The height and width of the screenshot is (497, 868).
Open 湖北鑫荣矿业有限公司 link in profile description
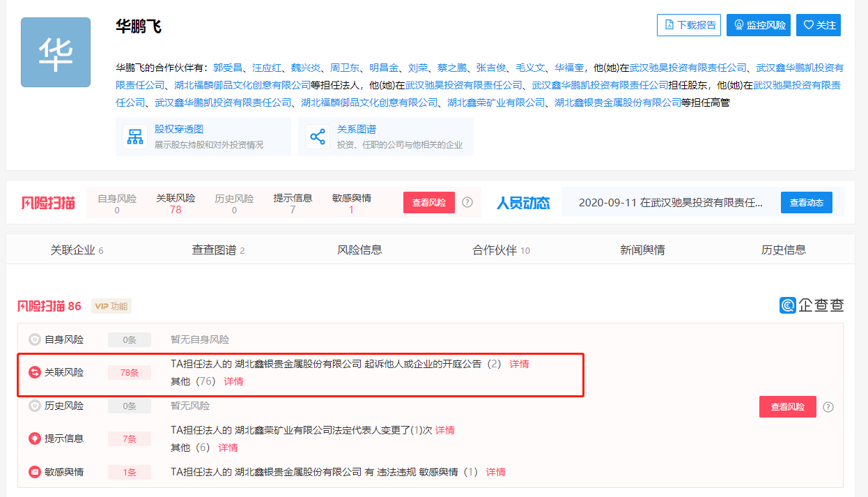pyautogui.click(x=496, y=102)
